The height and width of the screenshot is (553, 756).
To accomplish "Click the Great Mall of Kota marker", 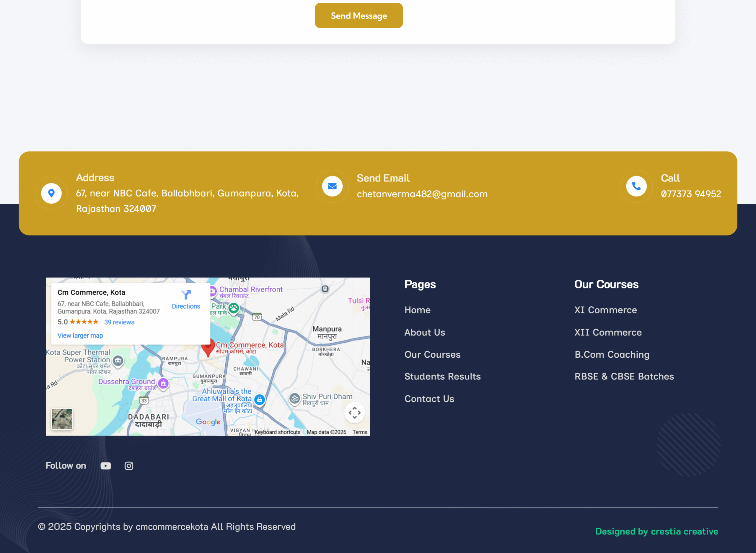I will click(x=260, y=399).
